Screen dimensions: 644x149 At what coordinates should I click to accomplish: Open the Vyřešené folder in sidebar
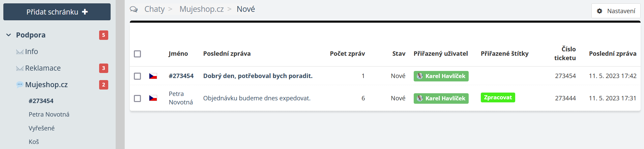click(x=41, y=128)
